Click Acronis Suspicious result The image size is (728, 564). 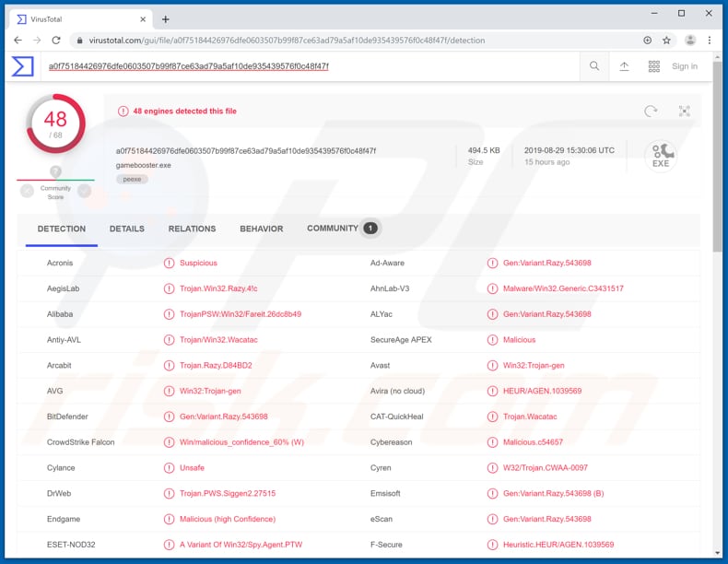click(x=198, y=263)
